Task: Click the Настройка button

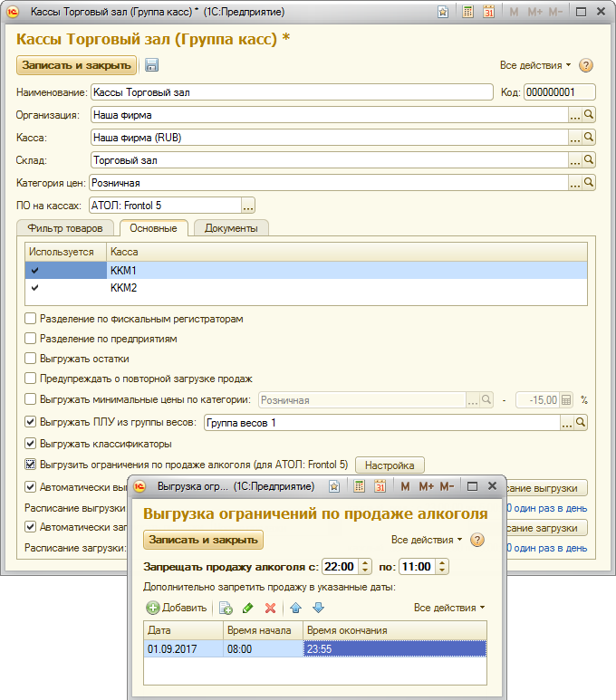Action: click(390, 465)
